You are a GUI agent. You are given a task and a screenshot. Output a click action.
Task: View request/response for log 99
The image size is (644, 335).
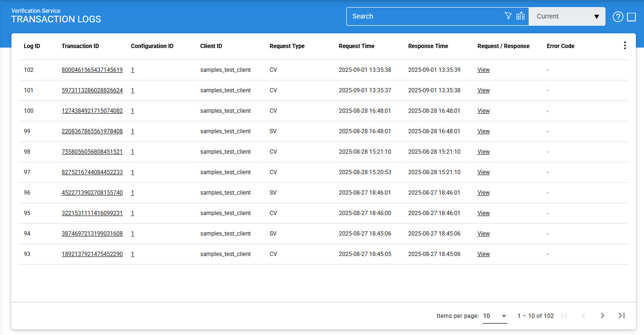(x=483, y=131)
